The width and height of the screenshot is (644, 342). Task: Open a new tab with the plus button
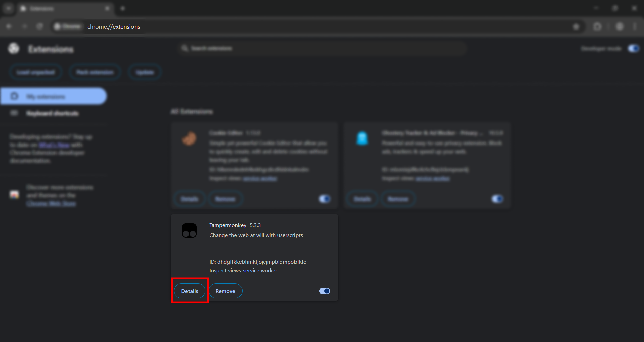tap(123, 8)
